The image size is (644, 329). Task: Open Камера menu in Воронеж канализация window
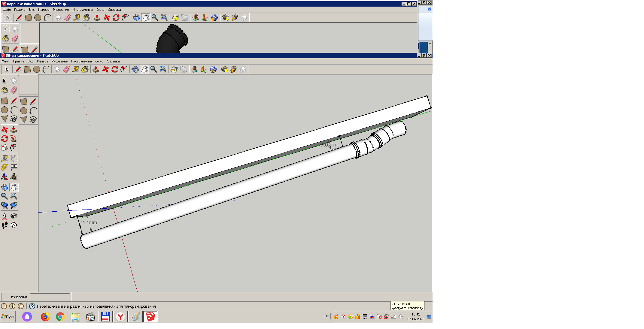point(44,10)
